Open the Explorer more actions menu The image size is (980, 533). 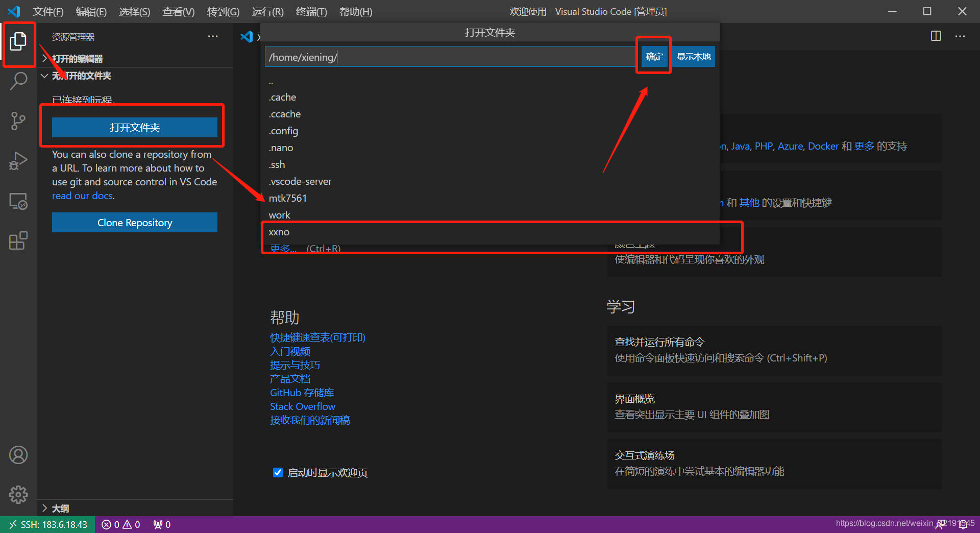pyautogui.click(x=213, y=36)
